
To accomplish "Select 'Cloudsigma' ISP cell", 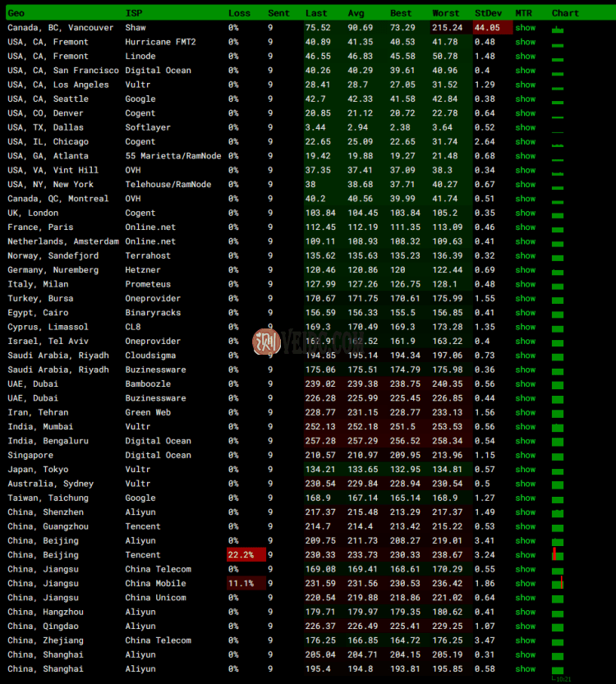I will 150,356.
